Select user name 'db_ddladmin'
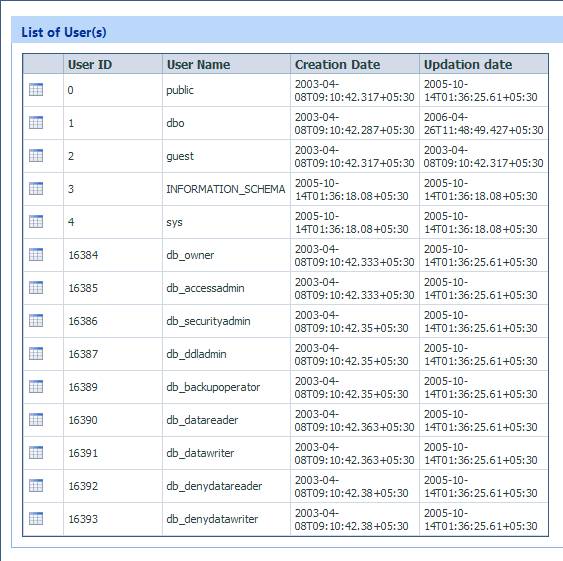 click(196, 354)
